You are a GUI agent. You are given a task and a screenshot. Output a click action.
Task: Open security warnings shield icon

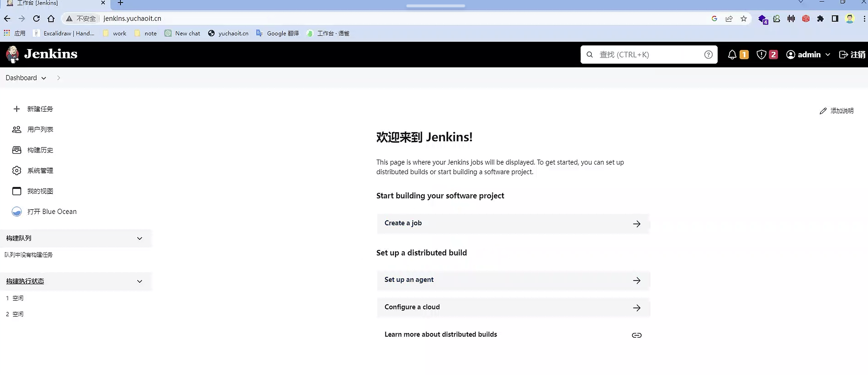761,55
